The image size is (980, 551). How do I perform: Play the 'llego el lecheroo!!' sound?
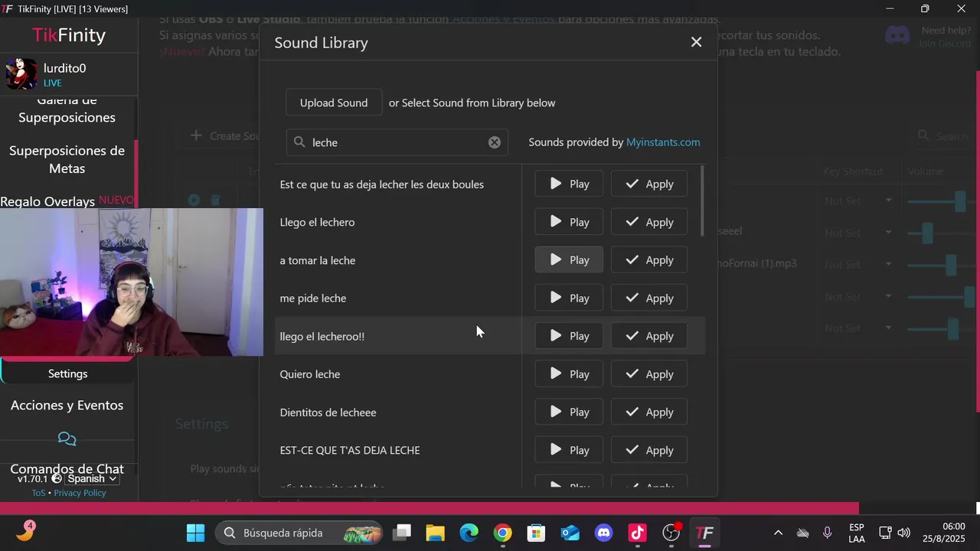569,336
